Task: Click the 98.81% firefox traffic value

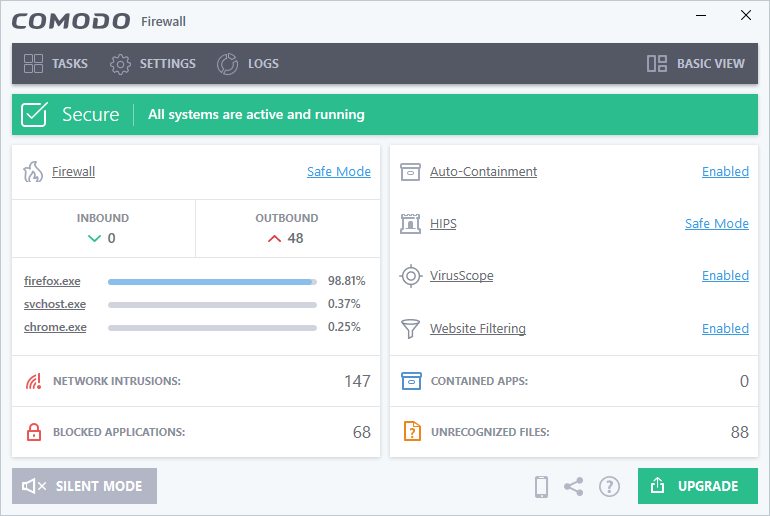Action: (347, 281)
